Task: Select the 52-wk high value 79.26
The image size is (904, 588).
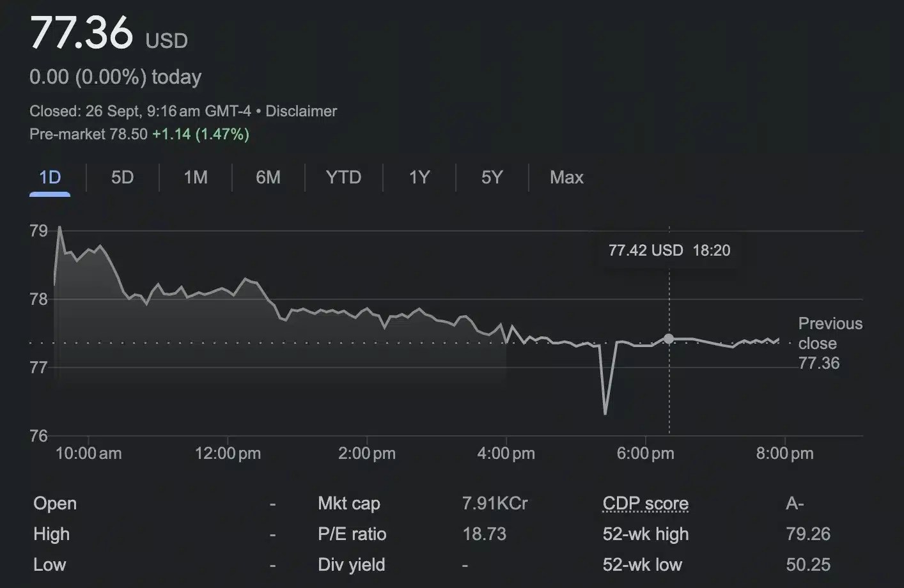Action: (x=807, y=534)
